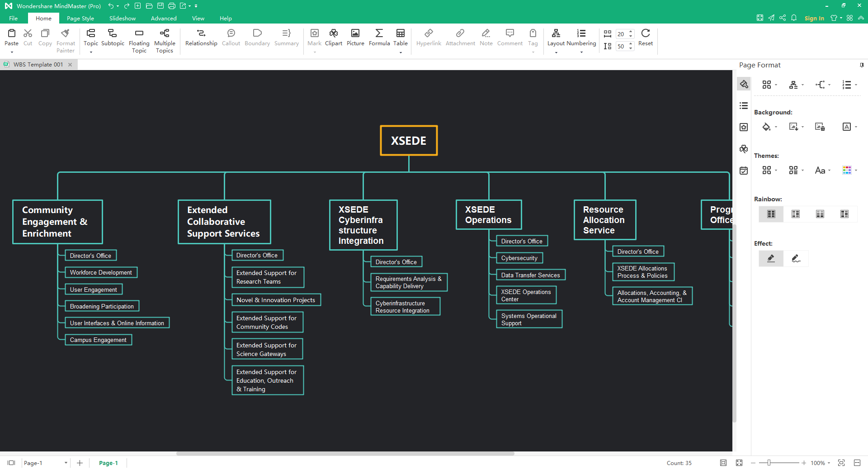Collapse the ribbon with the chevron
The width and height of the screenshot is (868, 470).
(861, 18)
